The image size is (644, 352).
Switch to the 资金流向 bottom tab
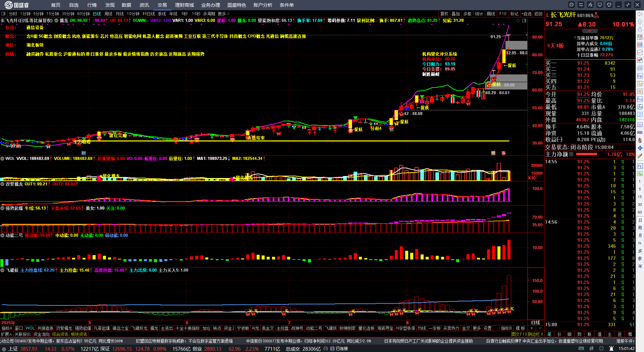coord(41,334)
